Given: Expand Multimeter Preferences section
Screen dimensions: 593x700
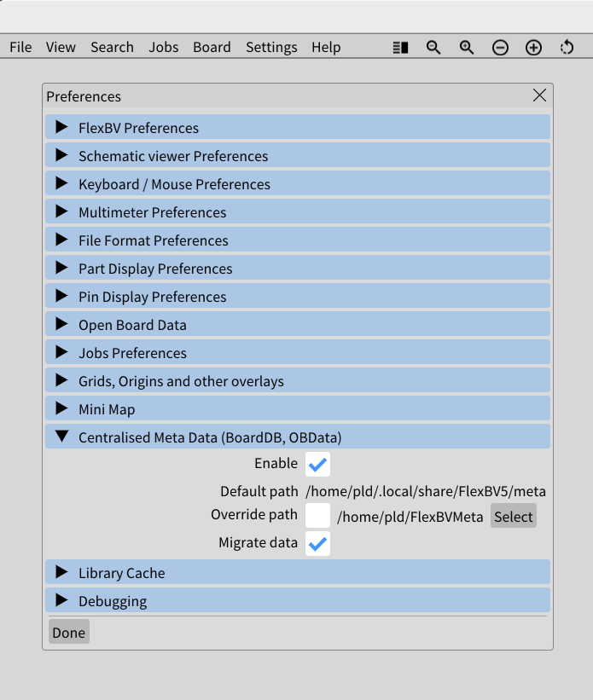Looking at the screenshot, I should (x=298, y=211).
